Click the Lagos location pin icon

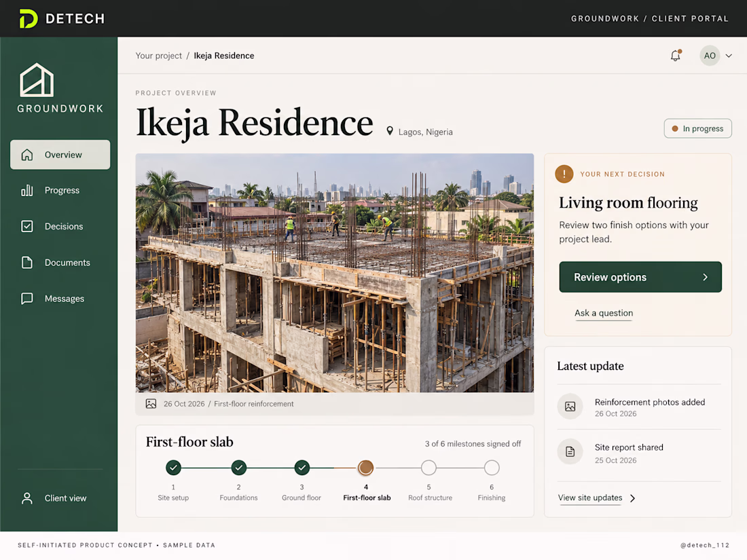[x=390, y=131]
